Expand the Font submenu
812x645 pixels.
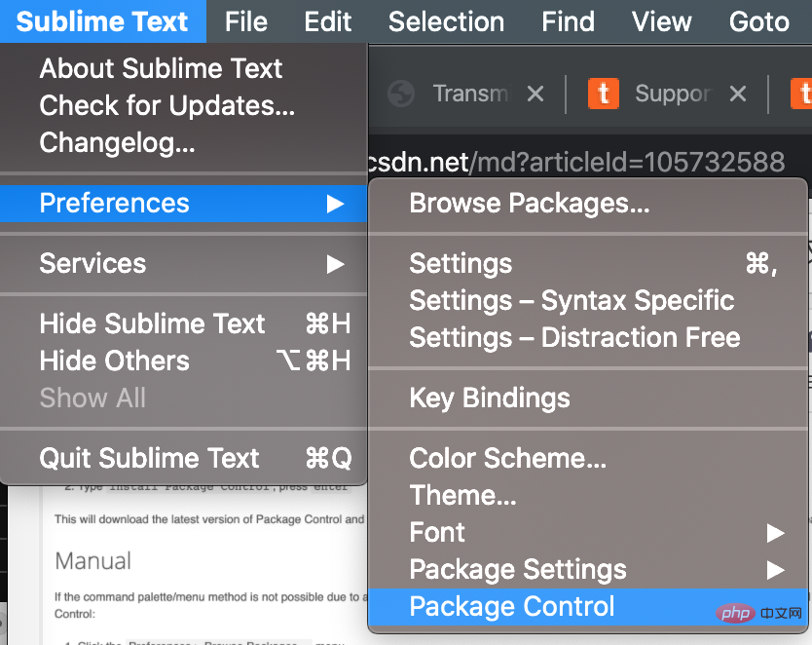point(588,533)
